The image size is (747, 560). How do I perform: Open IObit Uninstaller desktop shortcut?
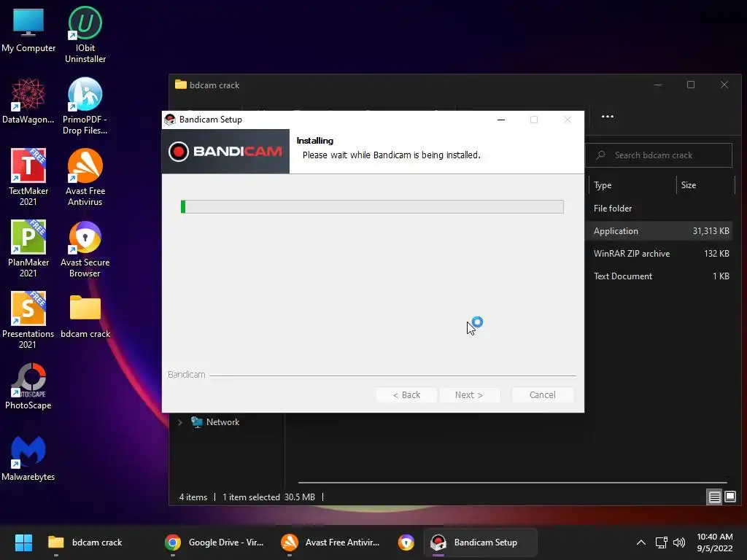(x=85, y=34)
